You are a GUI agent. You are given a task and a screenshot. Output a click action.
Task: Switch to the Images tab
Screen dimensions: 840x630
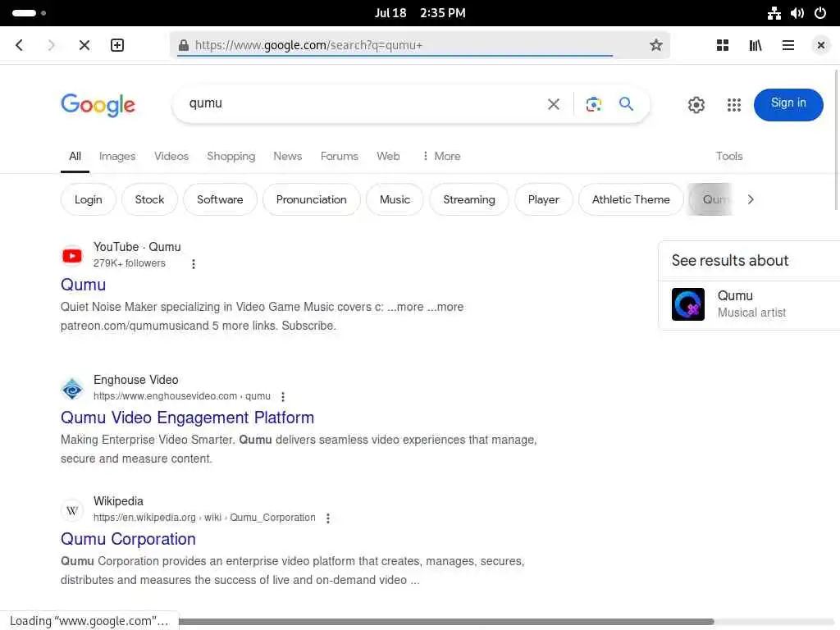click(x=117, y=156)
